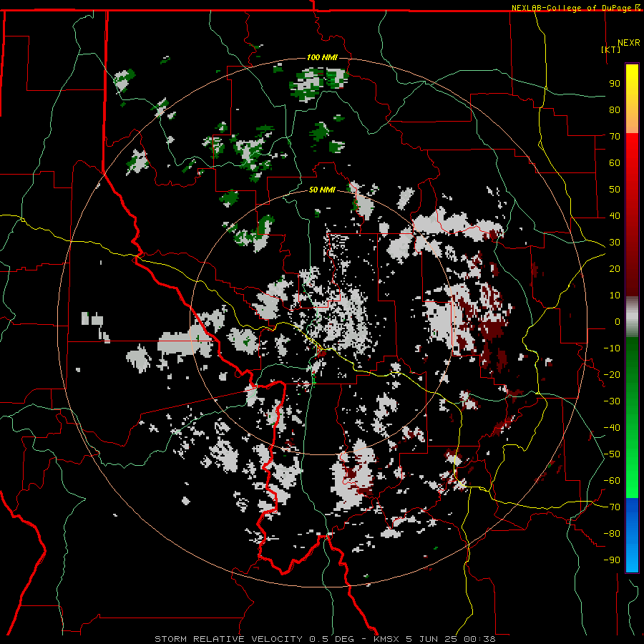Click the "-20" scale label

click(x=612, y=375)
